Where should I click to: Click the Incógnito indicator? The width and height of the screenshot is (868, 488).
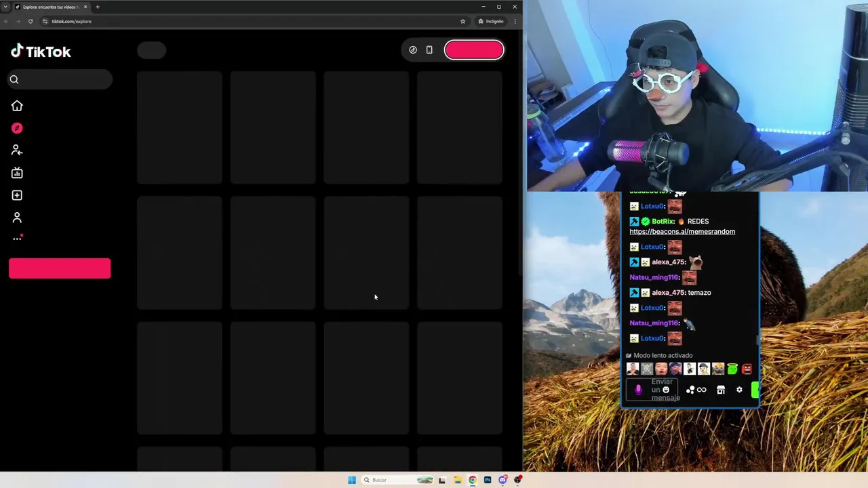491,21
